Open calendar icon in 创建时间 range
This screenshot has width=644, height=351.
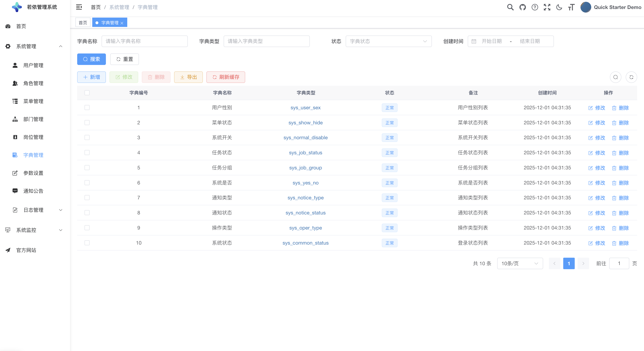click(474, 41)
